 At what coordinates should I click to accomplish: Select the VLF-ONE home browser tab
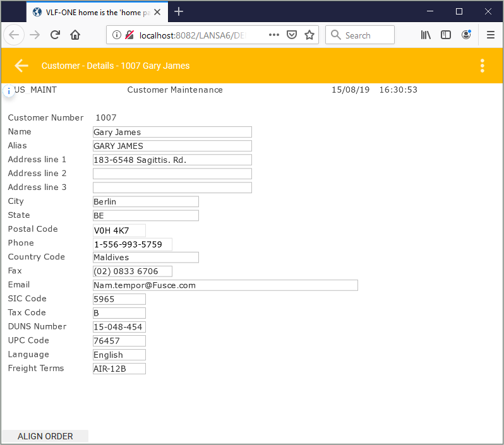tap(95, 12)
